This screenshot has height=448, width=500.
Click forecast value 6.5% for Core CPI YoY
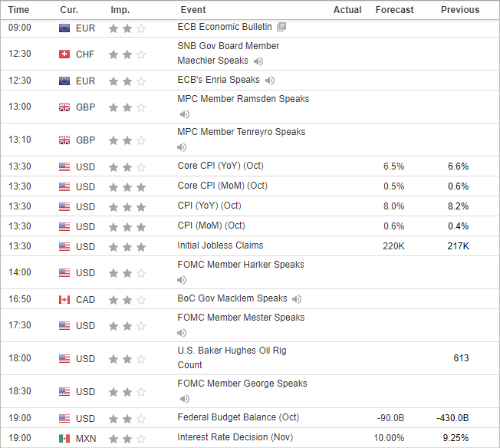click(x=393, y=166)
